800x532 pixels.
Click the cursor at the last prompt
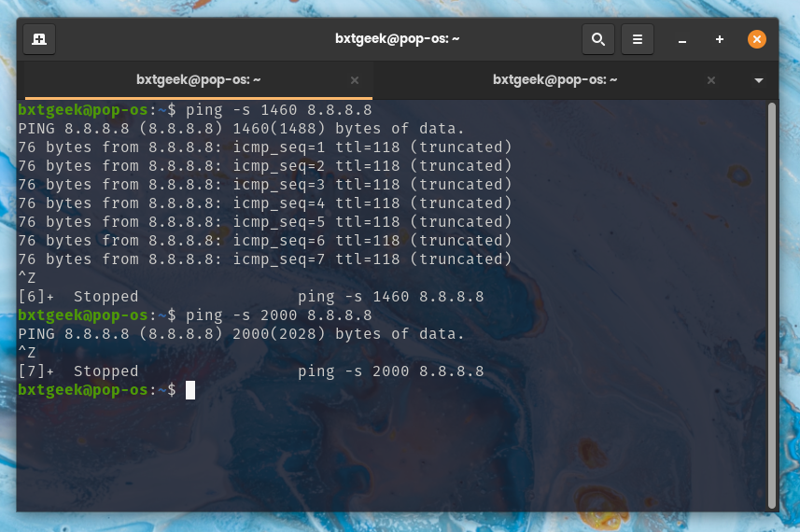click(x=190, y=390)
